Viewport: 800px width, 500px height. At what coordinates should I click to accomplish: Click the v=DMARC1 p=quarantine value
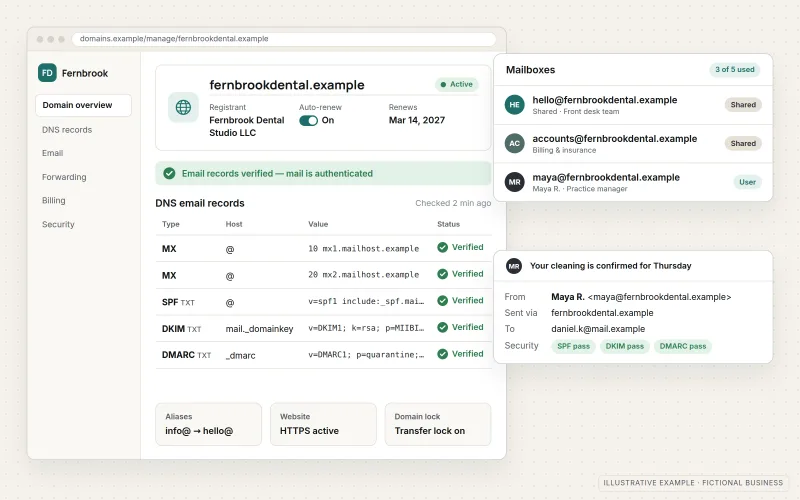[x=366, y=355]
